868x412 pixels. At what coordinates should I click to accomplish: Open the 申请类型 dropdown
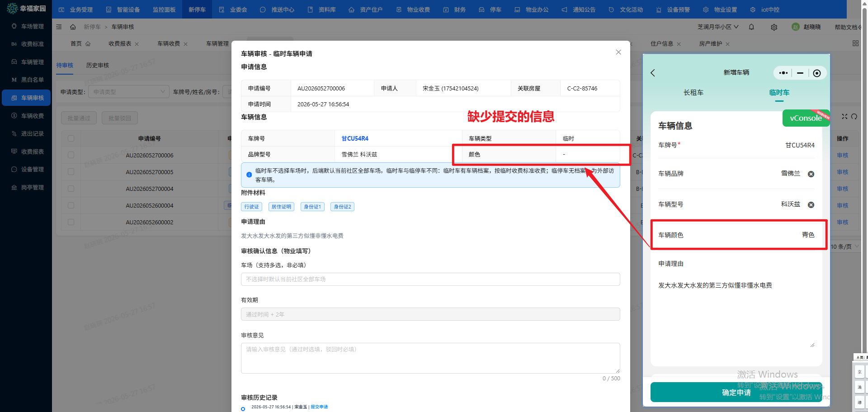pos(129,92)
